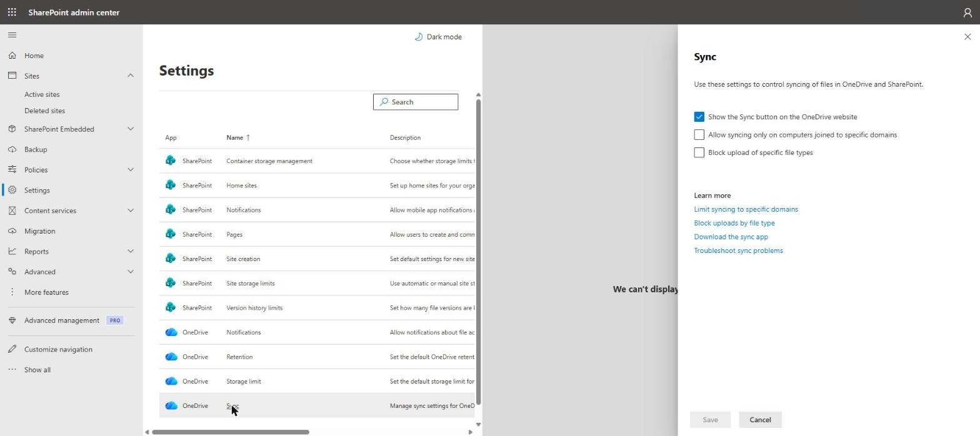
Task: Close the Sync panel with X
Action: pyautogui.click(x=967, y=37)
